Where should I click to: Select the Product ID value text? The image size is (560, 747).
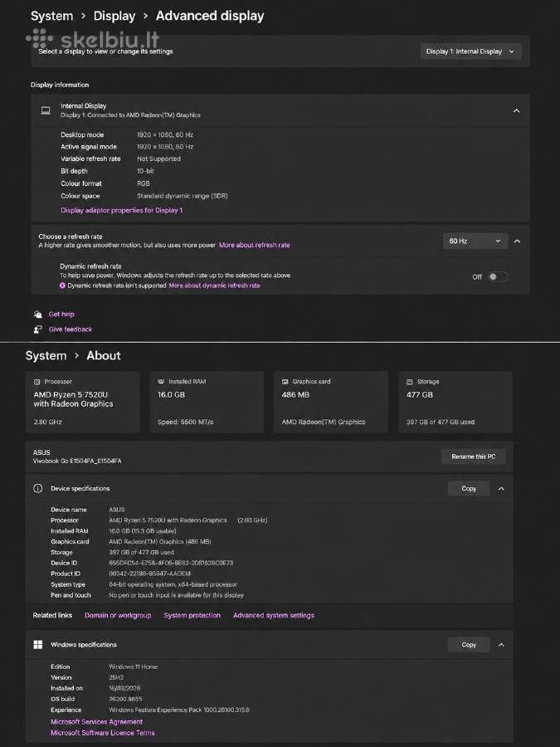pyautogui.click(x=149, y=574)
